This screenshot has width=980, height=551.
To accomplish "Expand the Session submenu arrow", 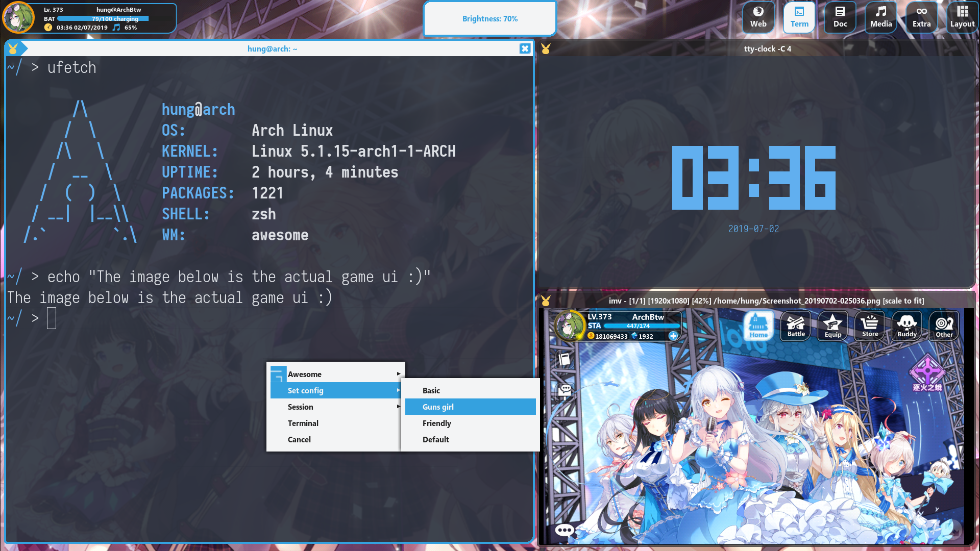I will point(398,407).
